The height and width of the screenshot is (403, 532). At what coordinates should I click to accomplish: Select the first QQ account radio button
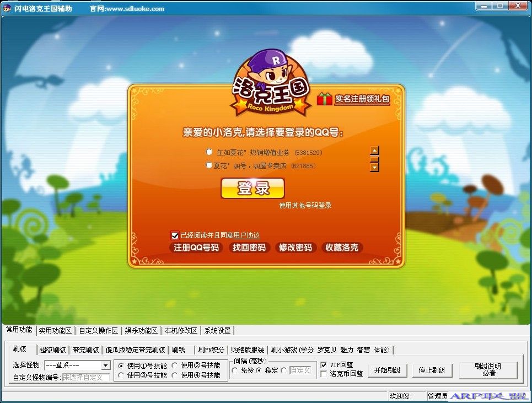click(x=209, y=152)
